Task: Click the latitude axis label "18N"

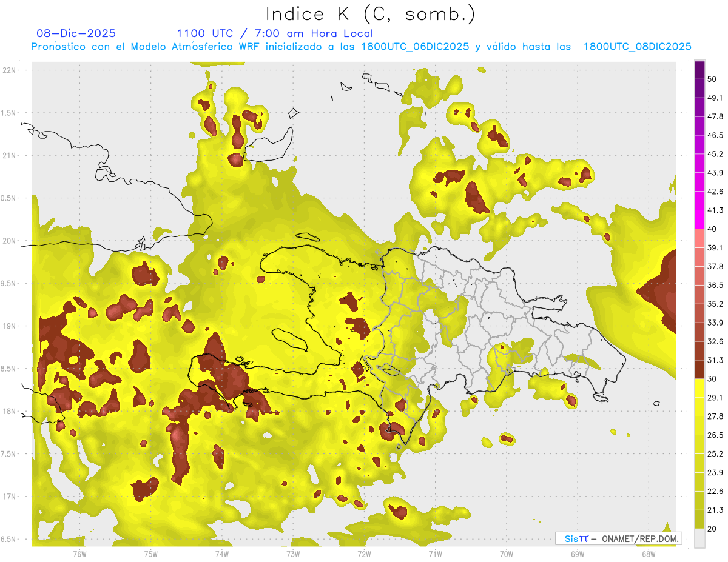Action: point(9,411)
